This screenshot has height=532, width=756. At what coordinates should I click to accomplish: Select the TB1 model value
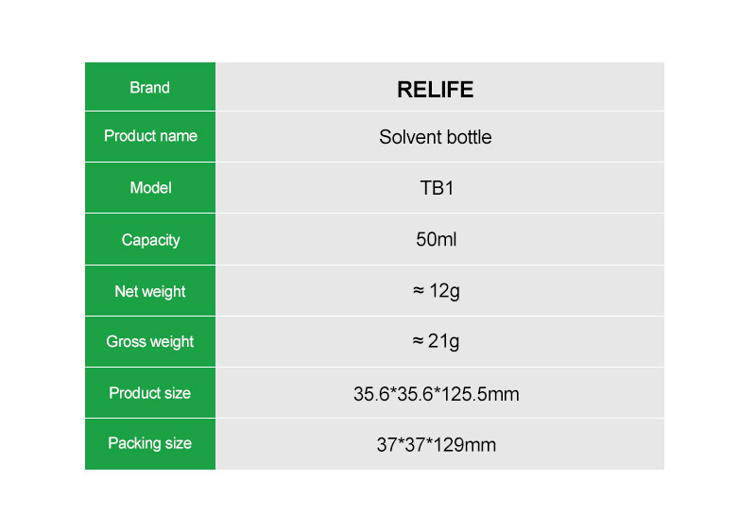[x=437, y=188]
